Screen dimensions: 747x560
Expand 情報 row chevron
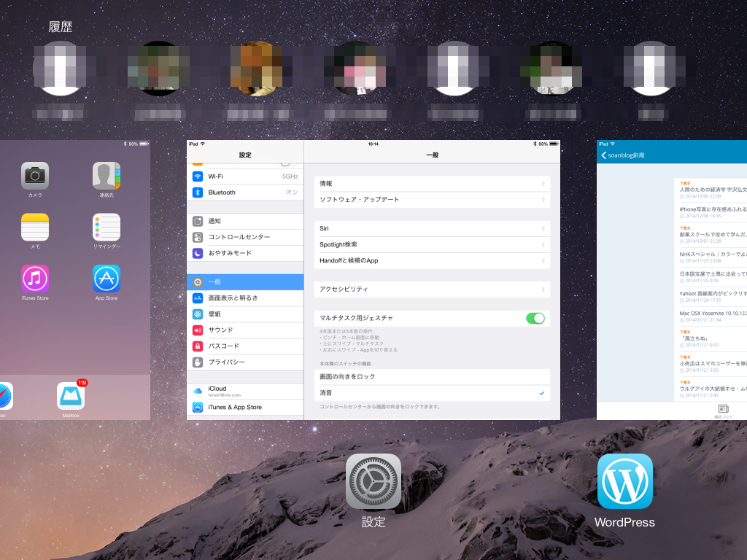point(543,184)
